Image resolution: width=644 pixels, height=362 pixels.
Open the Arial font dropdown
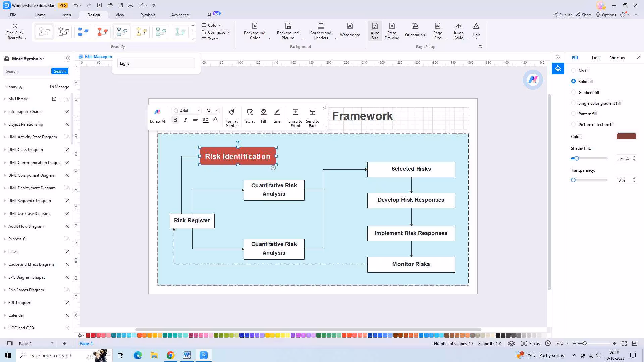(198, 111)
